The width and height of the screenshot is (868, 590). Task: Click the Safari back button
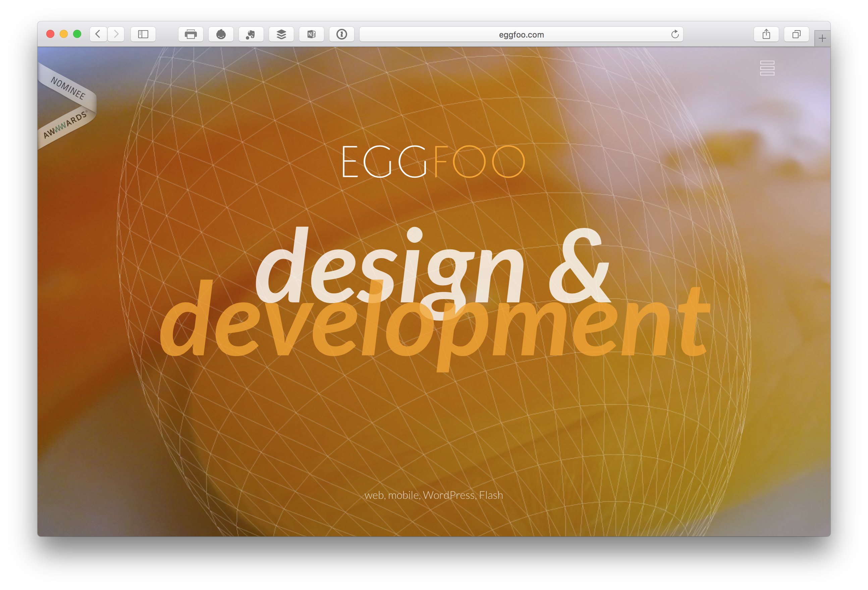[x=98, y=34]
